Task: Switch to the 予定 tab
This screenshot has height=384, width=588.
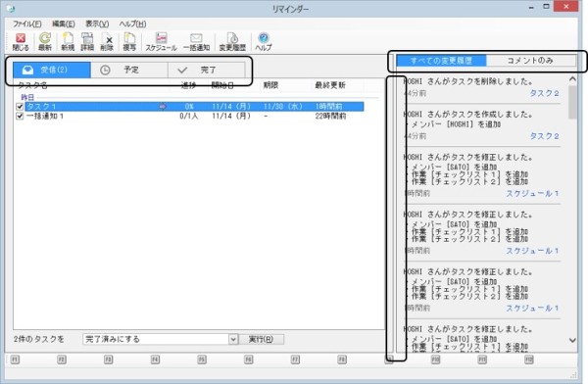Action: 129,70
